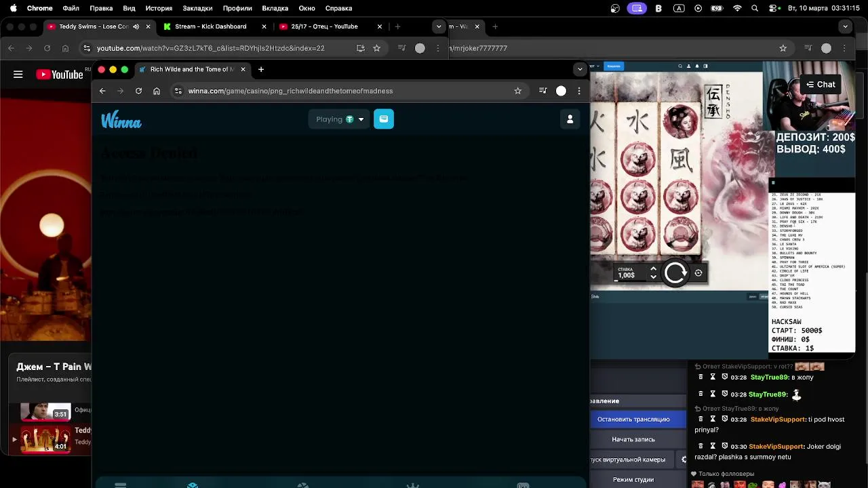Reload the Winna page
The width and height of the screenshot is (868, 488).
138,91
